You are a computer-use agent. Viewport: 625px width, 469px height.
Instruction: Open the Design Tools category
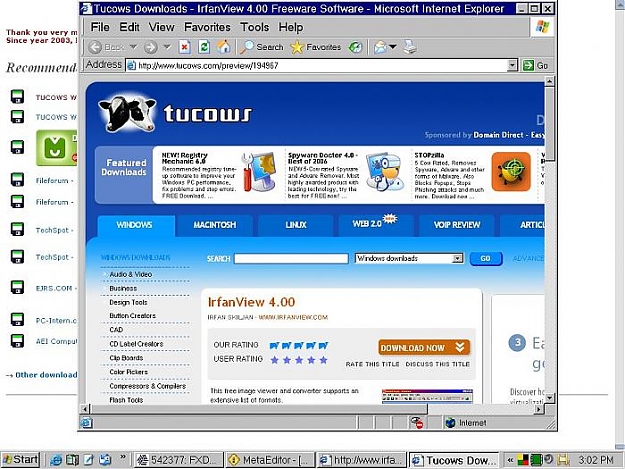click(128, 302)
